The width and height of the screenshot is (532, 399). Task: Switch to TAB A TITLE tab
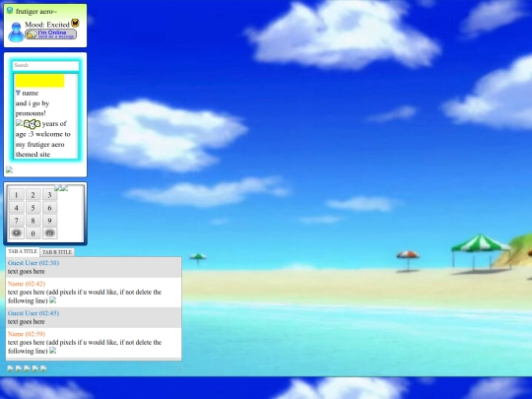point(23,251)
